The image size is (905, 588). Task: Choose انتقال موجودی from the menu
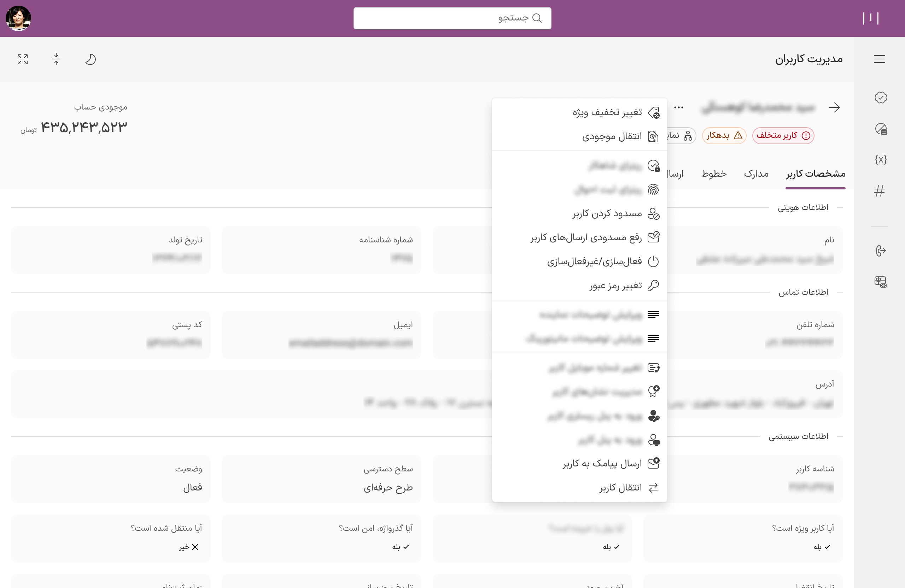point(579,136)
